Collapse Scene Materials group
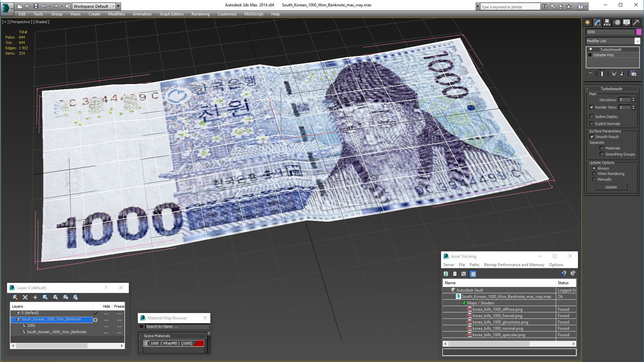 (142, 336)
